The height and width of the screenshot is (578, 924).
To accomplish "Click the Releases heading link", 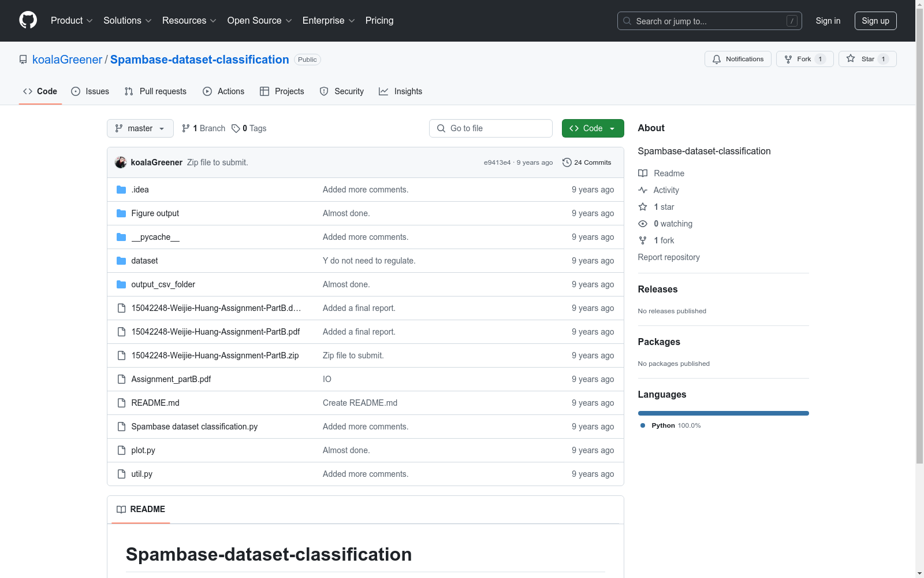I will 658,290.
